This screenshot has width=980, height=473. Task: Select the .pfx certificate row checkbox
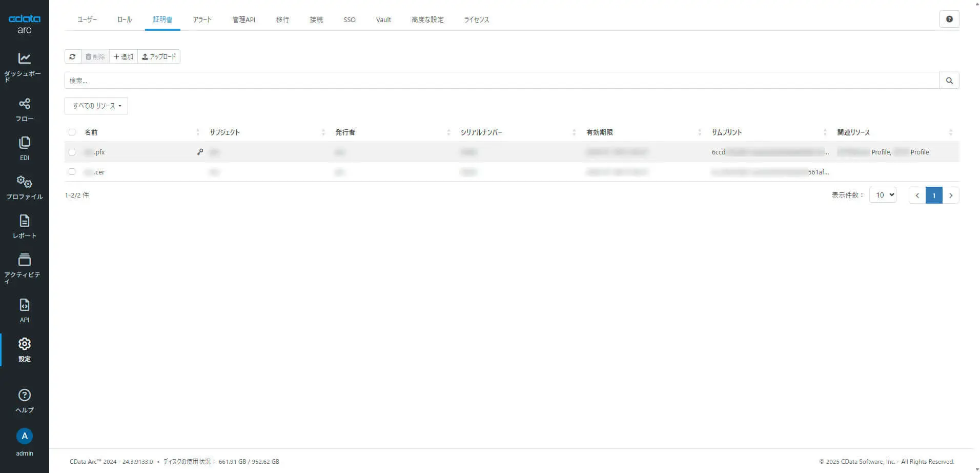(x=72, y=152)
